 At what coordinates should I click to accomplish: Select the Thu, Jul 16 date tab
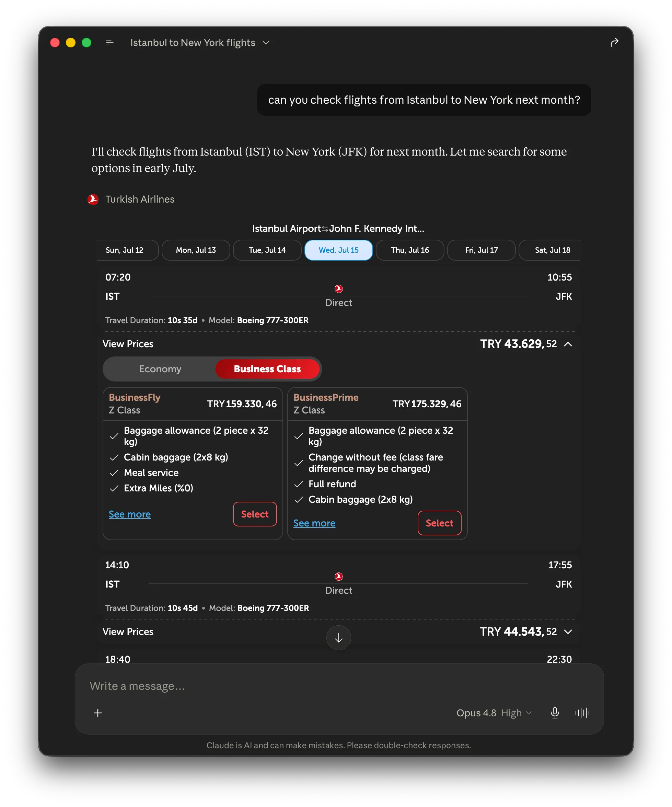(x=410, y=250)
